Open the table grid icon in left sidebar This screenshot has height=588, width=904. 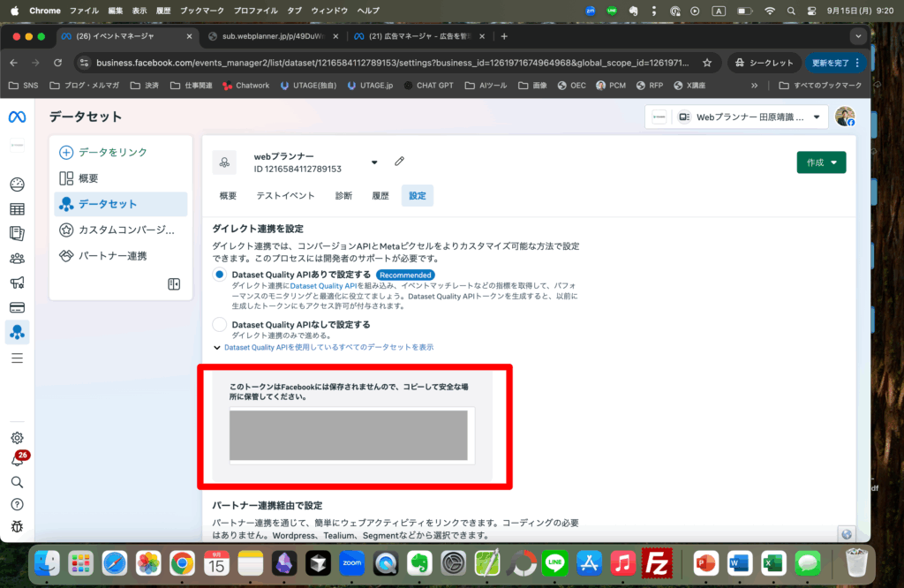point(18,209)
